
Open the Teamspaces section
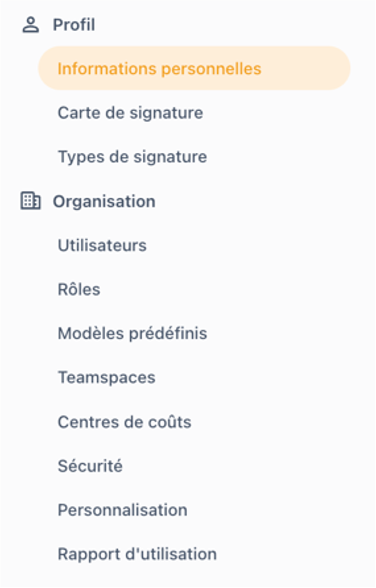[107, 377]
